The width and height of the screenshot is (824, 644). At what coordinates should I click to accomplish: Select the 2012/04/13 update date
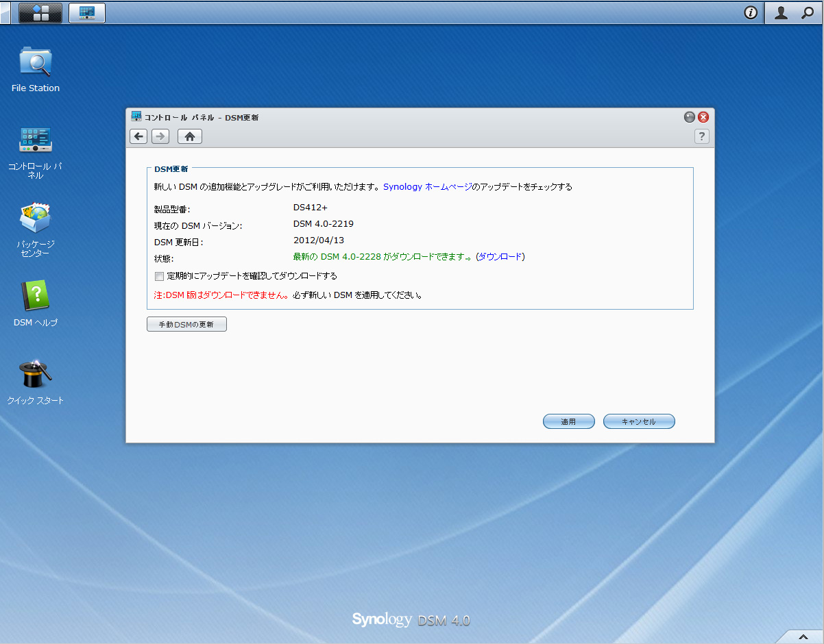point(319,240)
